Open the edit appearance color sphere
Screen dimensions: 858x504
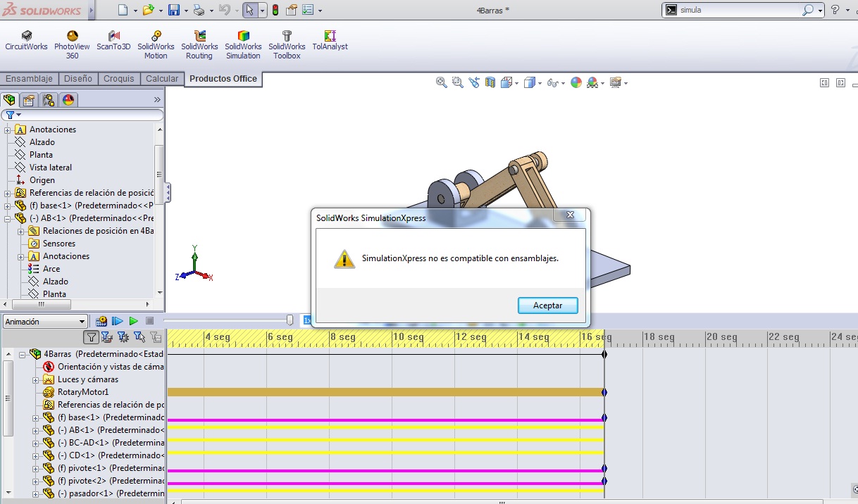[576, 82]
